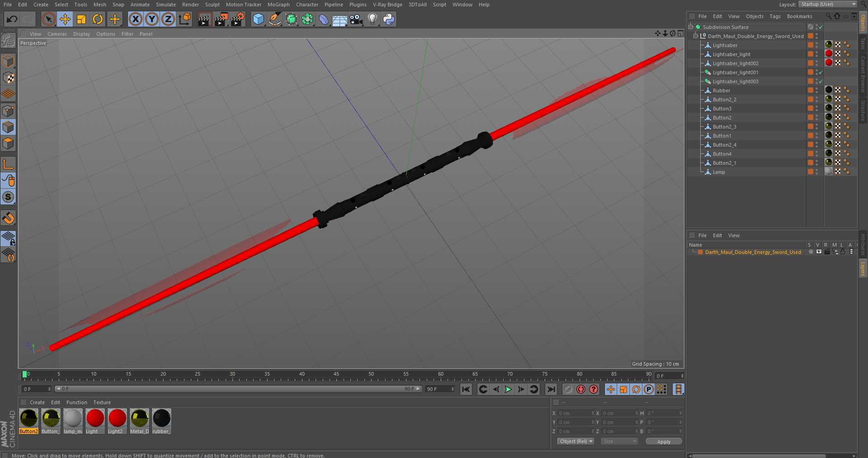Toggle Lightsaber_light003 enable checkmark

coord(821,81)
